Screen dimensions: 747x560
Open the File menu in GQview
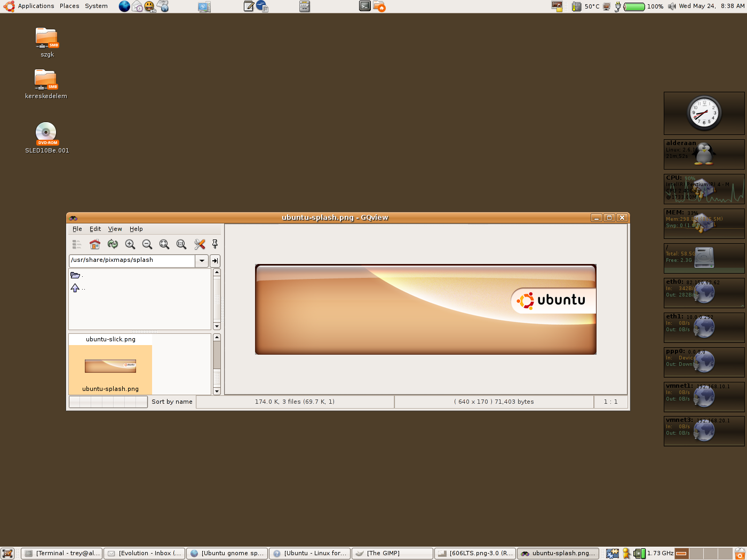[x=77, y=229]
